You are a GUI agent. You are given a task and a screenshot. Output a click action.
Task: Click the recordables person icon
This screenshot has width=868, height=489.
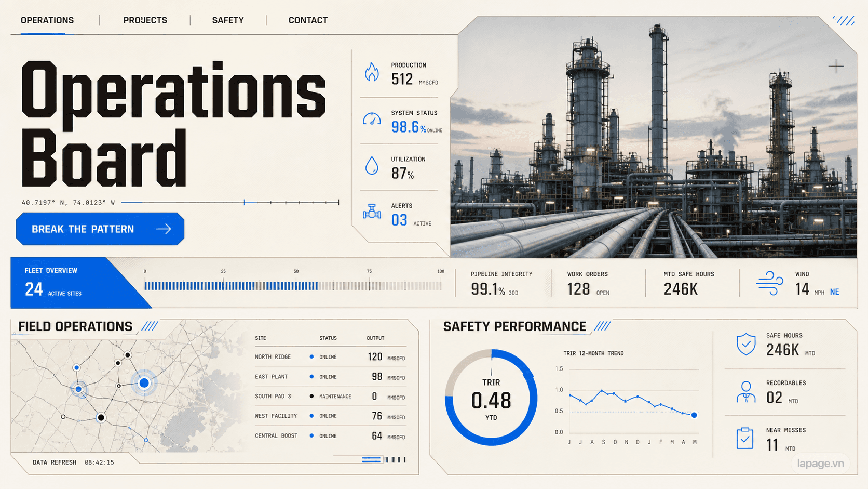(x=746, y=392)
